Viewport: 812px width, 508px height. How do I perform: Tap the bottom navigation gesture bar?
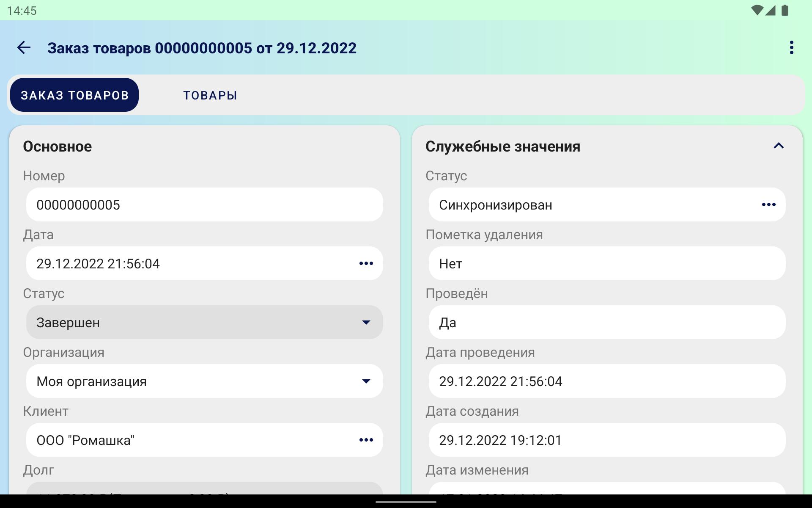coord(406,502)
